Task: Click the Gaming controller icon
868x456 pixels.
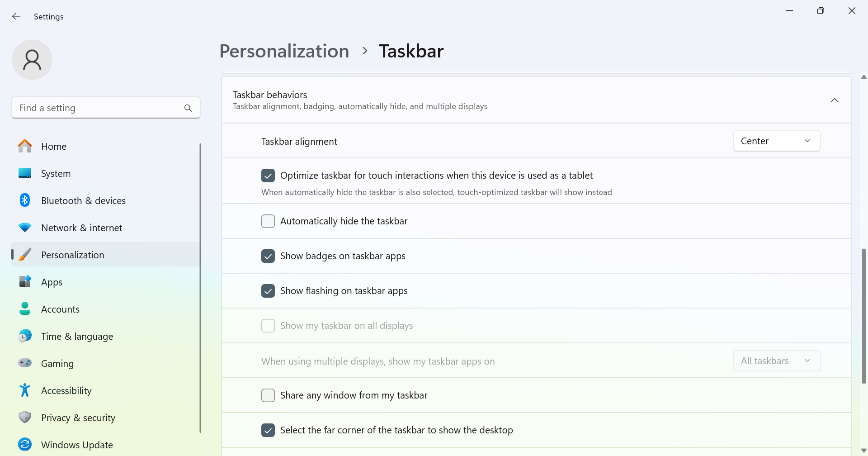Action: click(25, 363)
